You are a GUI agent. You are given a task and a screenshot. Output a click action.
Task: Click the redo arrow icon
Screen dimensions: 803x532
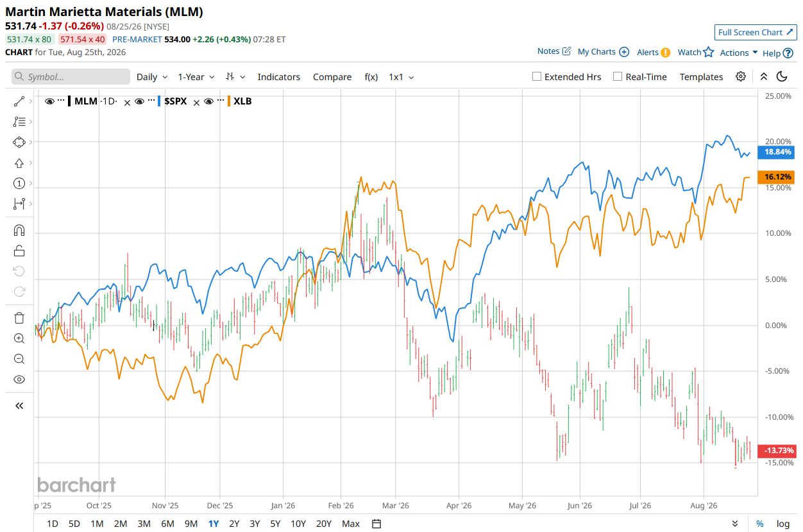19,292
